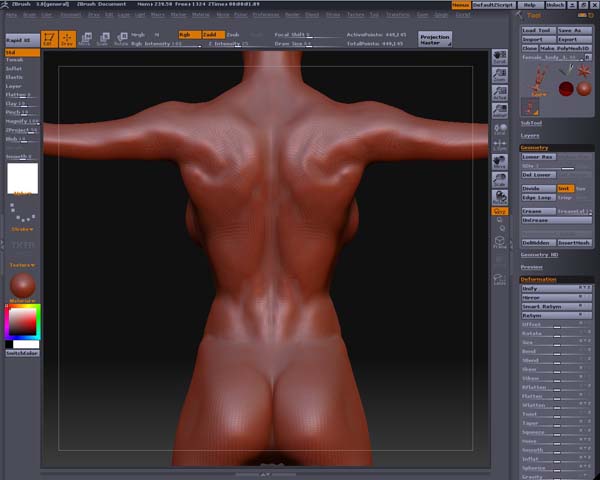600x480 pixels.
Task: Open the Render menu
Action: [x=292, y=15]
